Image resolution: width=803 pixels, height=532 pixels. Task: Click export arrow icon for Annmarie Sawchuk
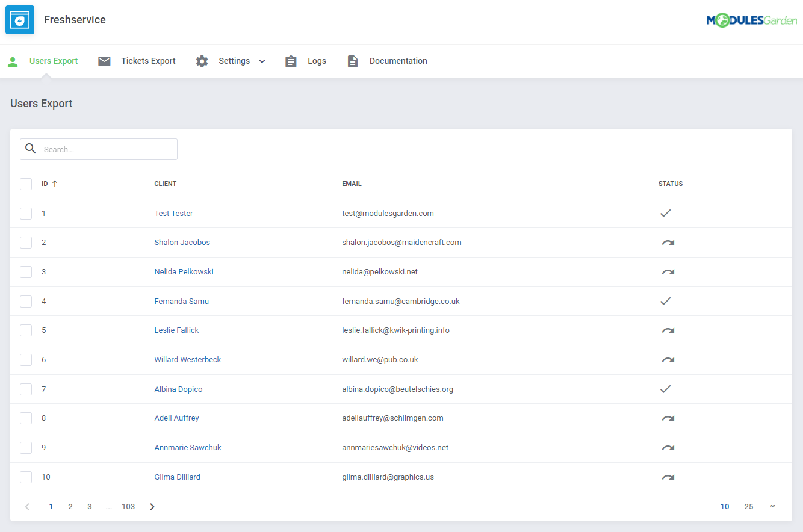coord(668,448)
